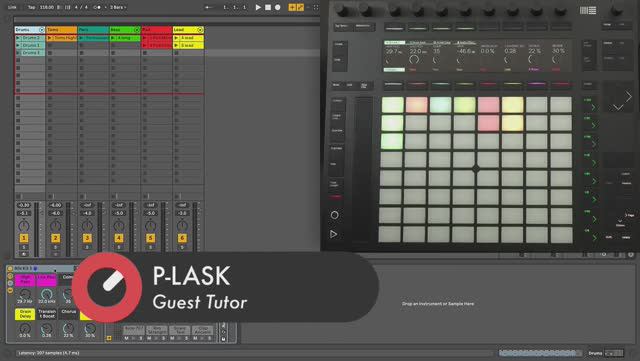
Task: Toggle track activator 1 on Drums
Action: [x=24, y=238]
